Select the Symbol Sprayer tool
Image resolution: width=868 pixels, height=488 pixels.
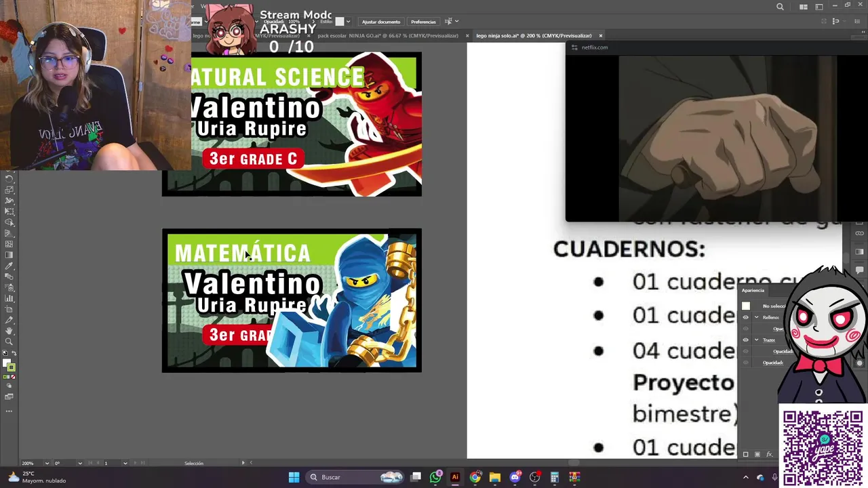click(x=9, y=287)
